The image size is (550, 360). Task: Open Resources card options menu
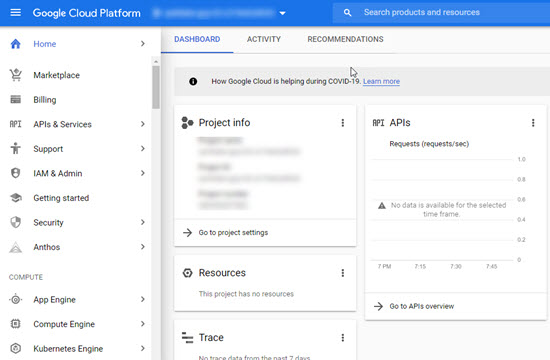[343, 273]
